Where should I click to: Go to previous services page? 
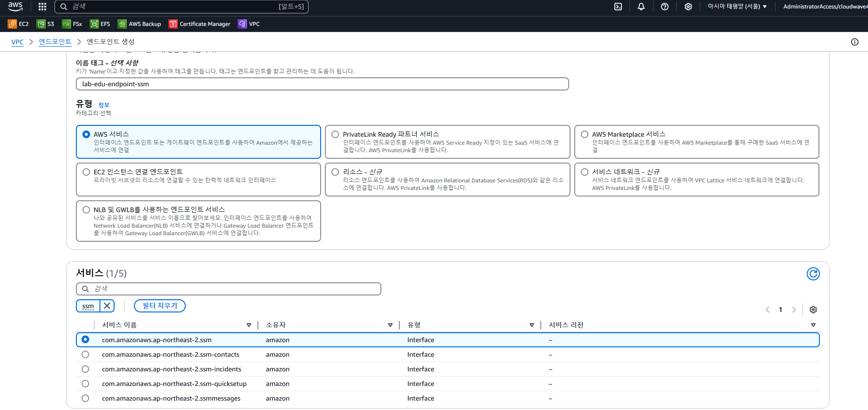click(768, 310)
